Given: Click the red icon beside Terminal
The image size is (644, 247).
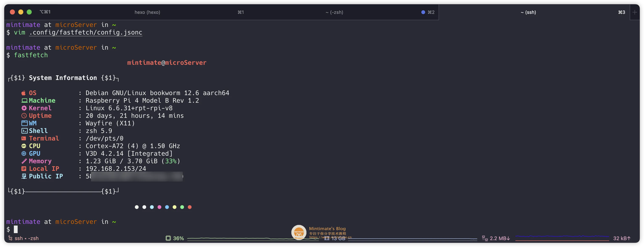Looking at the screenshot, I should click(x=24, y=138).
